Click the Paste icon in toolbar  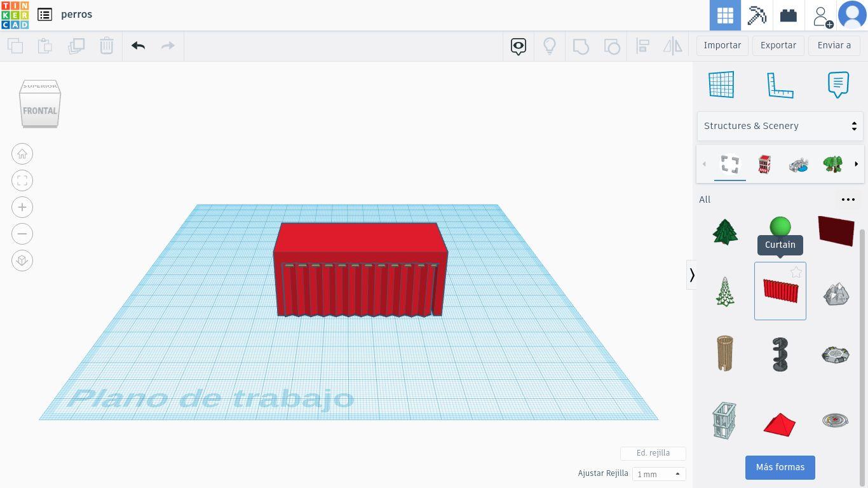coord(44,46)
